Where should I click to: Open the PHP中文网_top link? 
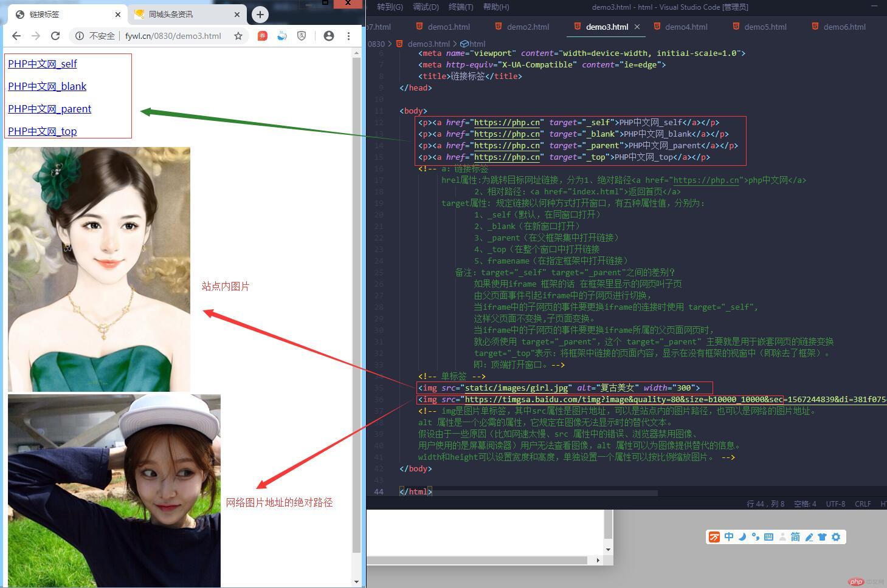pyautogui.click(x=43, y=131)
